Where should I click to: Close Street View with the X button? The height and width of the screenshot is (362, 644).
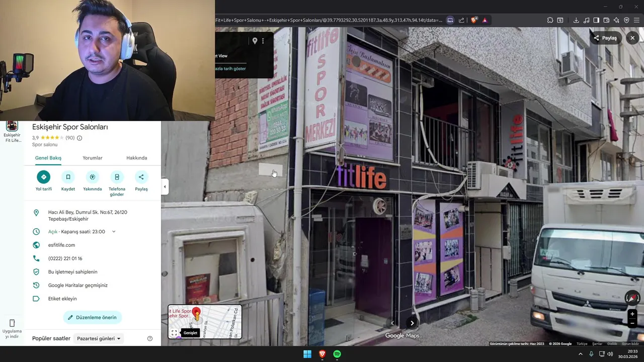632,38
